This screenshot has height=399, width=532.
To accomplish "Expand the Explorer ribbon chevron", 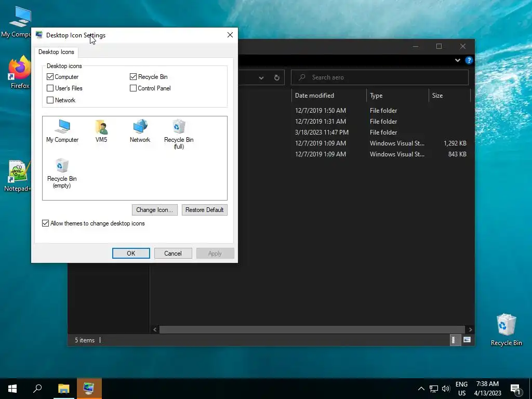I will [458, 60].
